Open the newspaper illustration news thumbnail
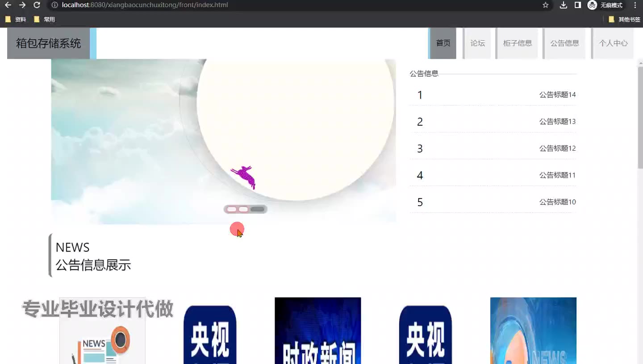Image resolution: width=643 pixels, height=364 pixels. point(102,331)
